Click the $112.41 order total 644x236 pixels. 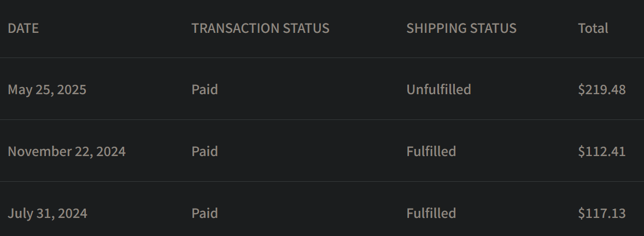tap(601, 152)
